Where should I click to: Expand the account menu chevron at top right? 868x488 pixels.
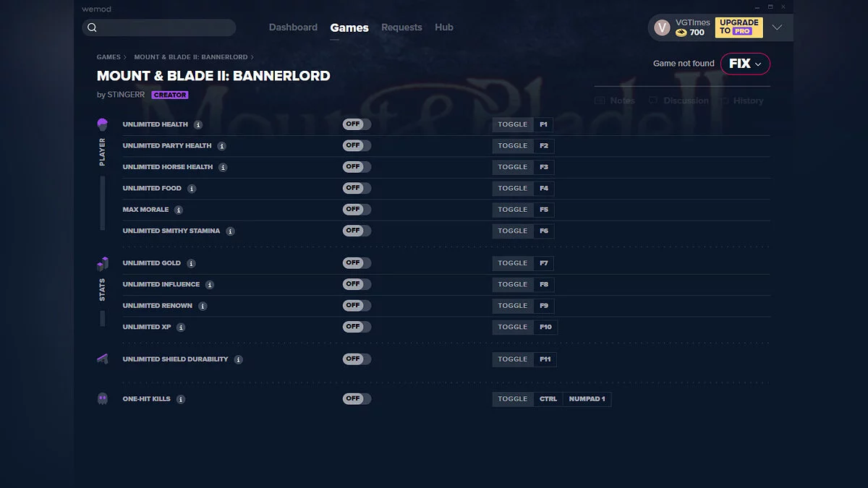point(778,27)
